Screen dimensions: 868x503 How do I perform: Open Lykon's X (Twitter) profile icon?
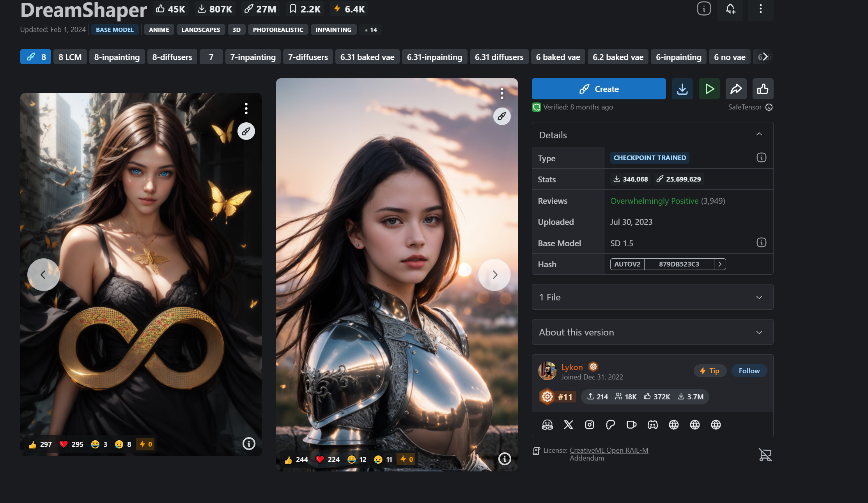point(569,425)
